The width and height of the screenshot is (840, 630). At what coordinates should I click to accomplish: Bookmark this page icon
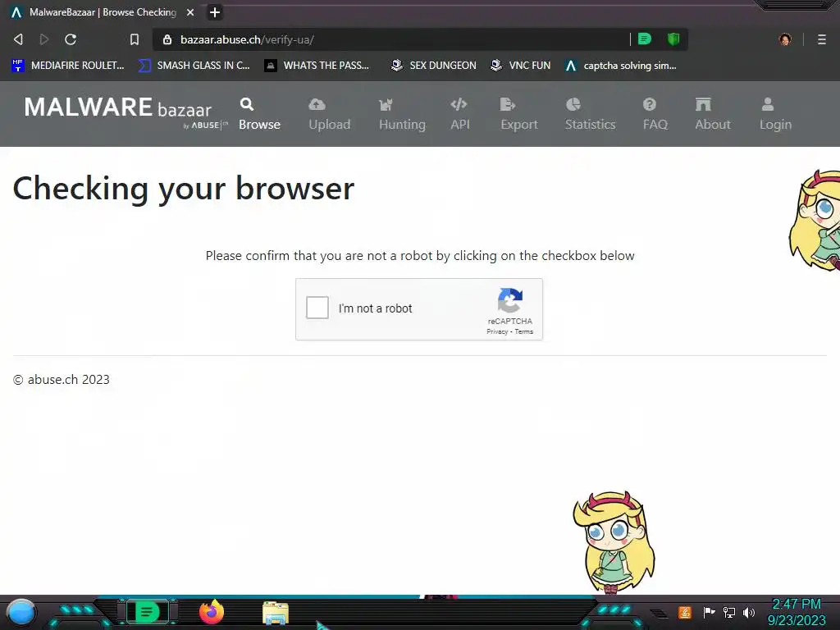click(134, 39)
